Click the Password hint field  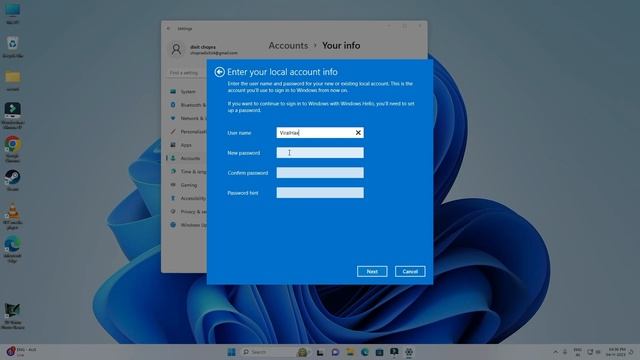(320, 193)
